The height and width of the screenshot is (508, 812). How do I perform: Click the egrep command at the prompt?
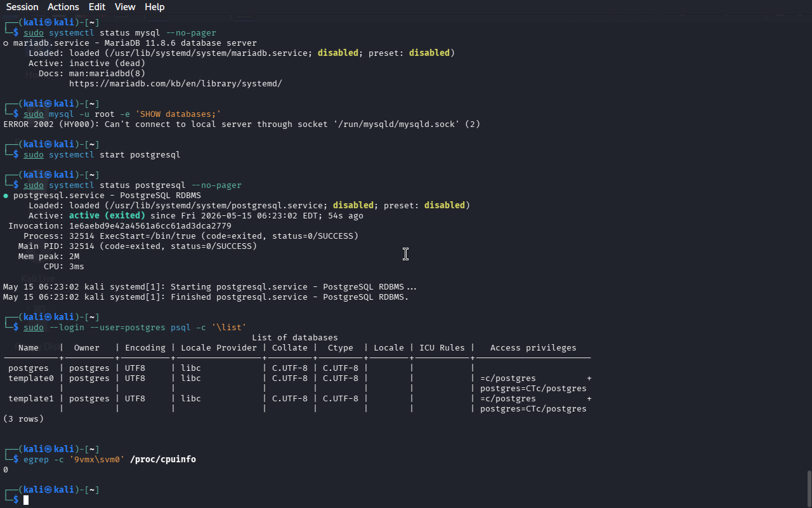click(x=36, y=459)
